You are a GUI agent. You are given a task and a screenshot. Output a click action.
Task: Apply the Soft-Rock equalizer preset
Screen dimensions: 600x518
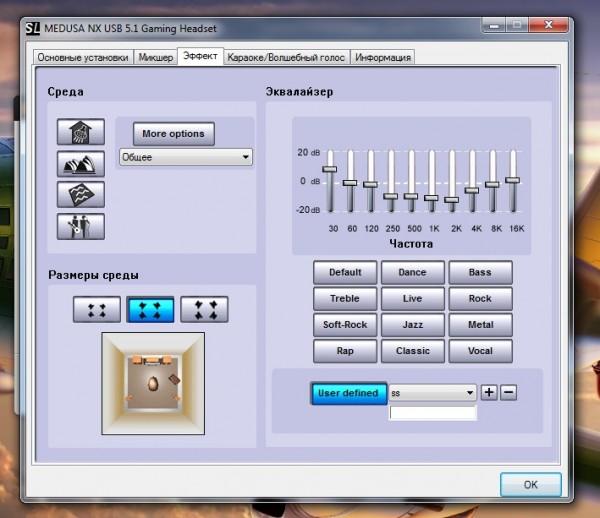345,325
